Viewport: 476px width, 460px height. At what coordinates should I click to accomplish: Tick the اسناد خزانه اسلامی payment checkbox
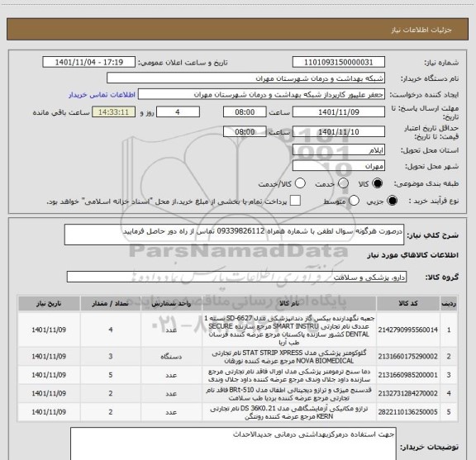pyautogui.click(x=295, y=201)
